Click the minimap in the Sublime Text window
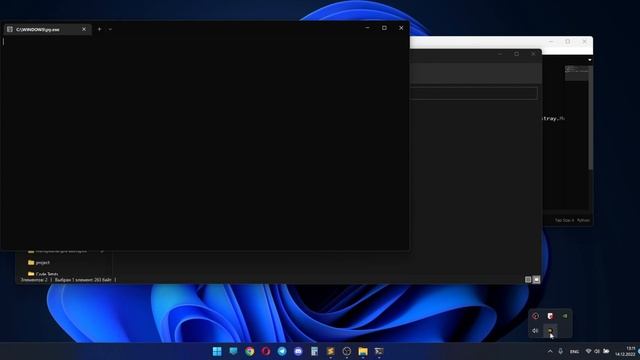 click(x=577, y=73)
